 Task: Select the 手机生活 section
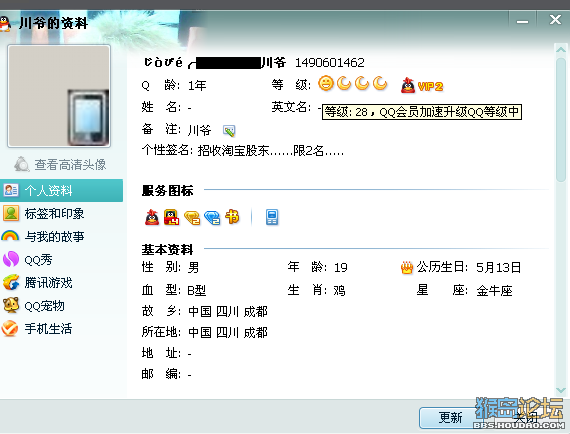[x=48, y=329]
